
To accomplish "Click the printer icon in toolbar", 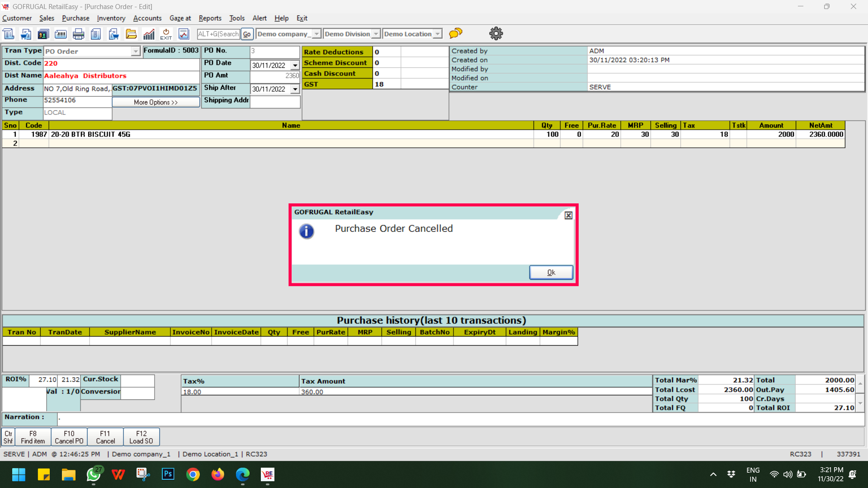I will (x=78, y=34).
